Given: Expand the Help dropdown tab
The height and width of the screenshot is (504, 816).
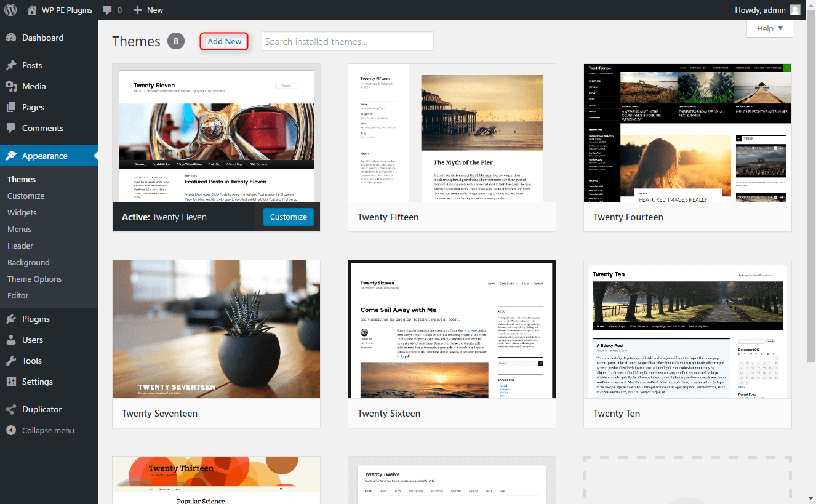Looking at the screenshot, I should (769, 28).
